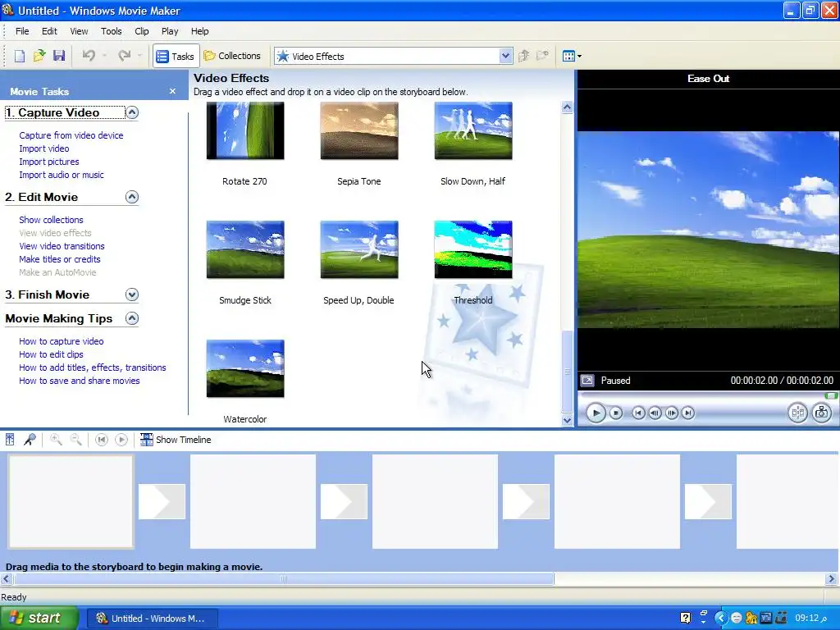Click Capture from video device link
The height and width of the screenshot is (630, 840).
click(x=71, y=135)
